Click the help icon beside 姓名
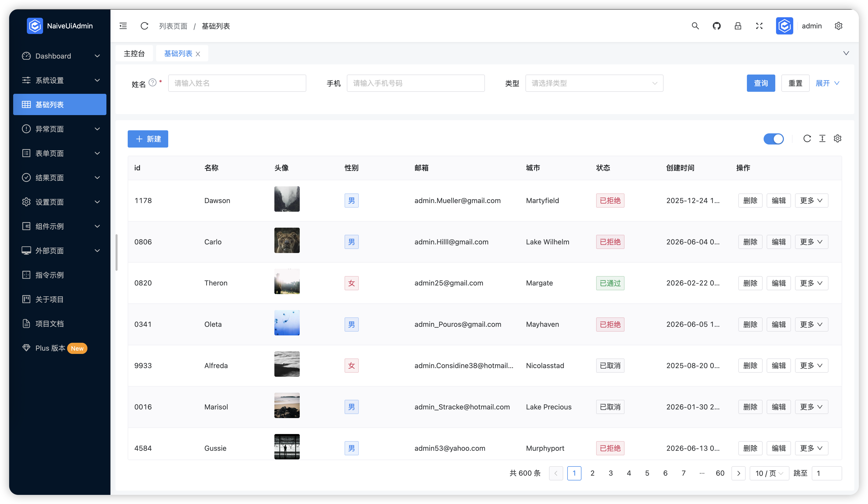The height and width of the screenshot is (504, 868). (x=153, y=82)
